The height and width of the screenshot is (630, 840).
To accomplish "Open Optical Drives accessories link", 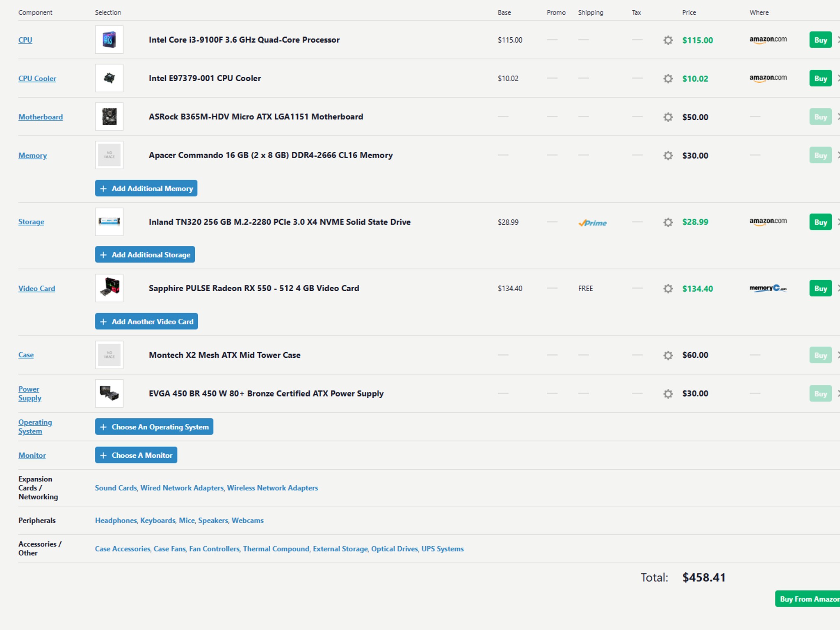I will [394, 549].
